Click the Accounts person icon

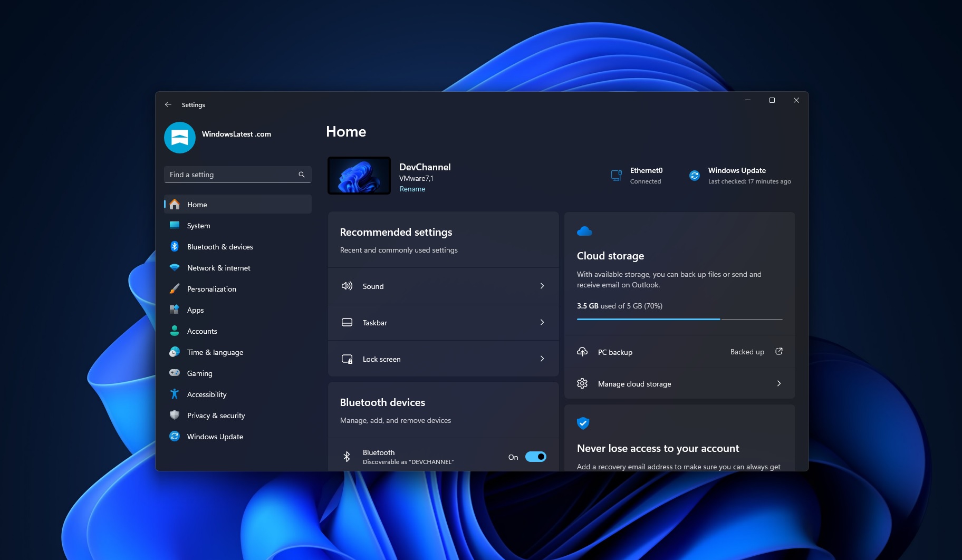click(x=175, y=331)
